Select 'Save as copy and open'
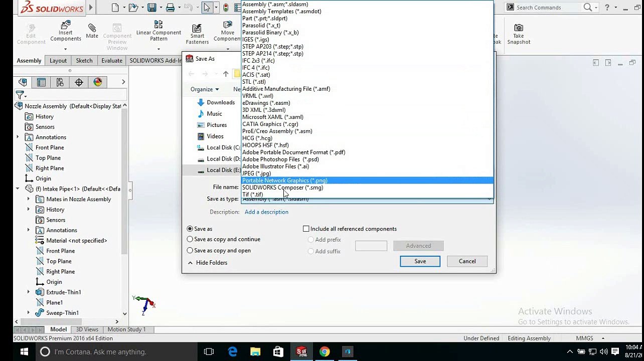 coord(190,250)
